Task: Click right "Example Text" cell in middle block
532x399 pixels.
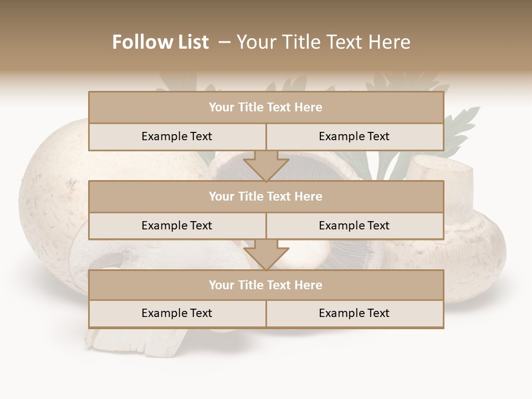Action: 355,226
